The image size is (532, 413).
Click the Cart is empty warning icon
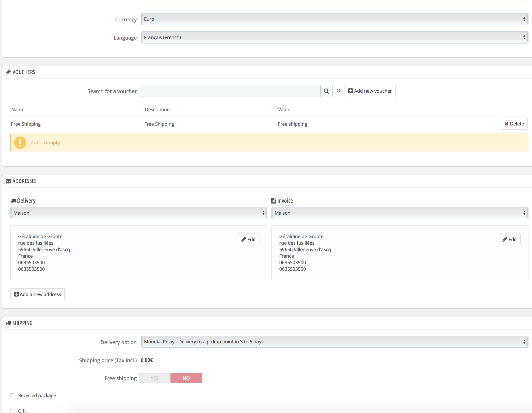(20, 142)
